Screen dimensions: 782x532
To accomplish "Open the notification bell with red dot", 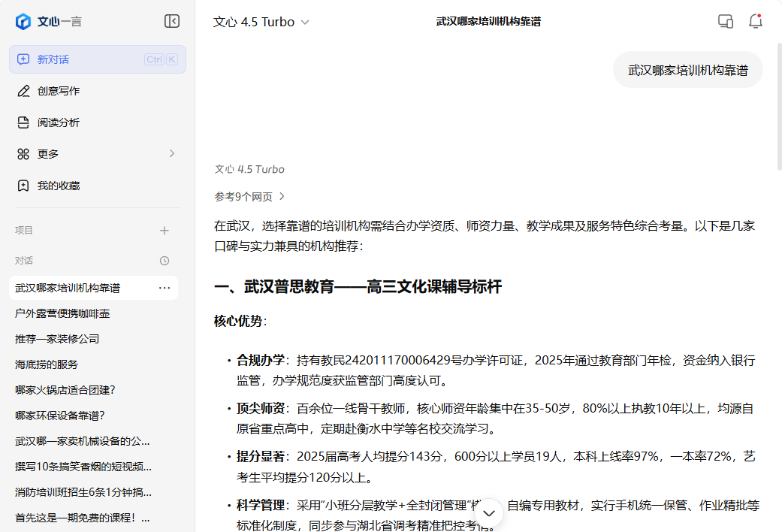I will (755, 21).
